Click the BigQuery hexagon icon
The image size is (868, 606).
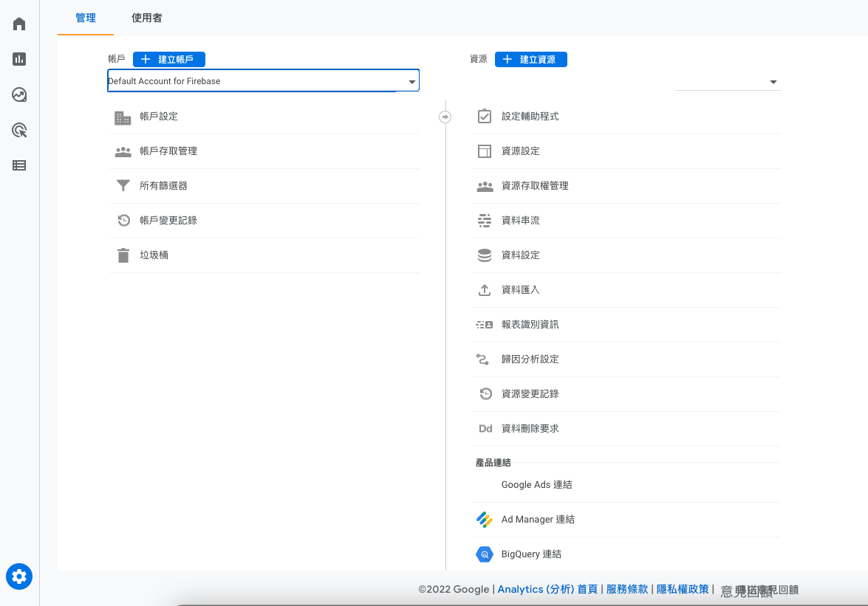point(485,554)
